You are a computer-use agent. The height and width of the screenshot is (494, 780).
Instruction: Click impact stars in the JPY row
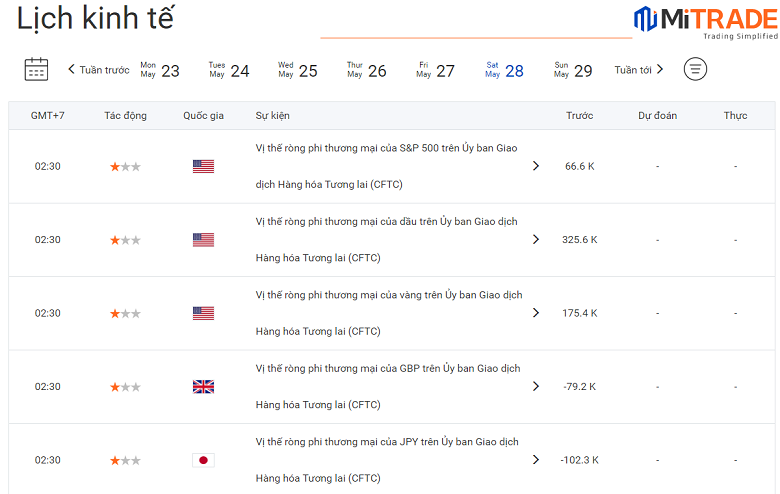tap(125, 460)
